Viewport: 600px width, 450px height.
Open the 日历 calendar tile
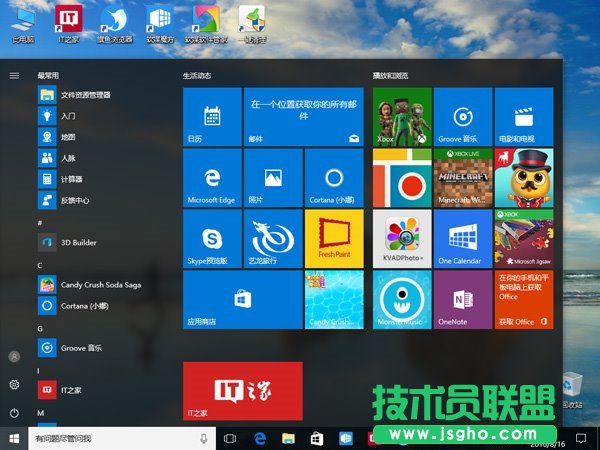pyautogui.click(x=212, y=117)
